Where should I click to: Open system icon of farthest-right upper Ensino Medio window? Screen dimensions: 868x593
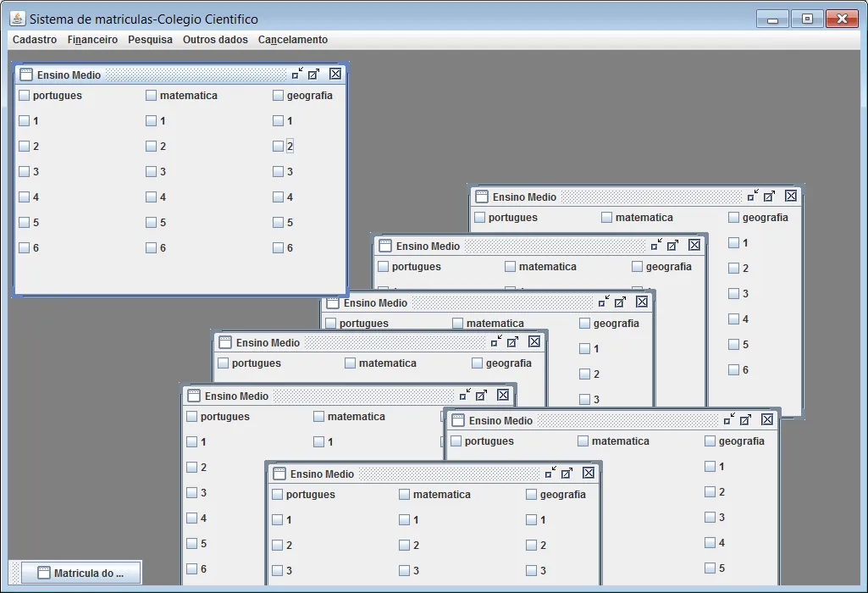coord(482,197)
